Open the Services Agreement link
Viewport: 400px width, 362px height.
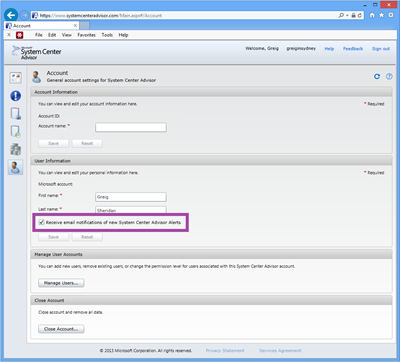280,351
